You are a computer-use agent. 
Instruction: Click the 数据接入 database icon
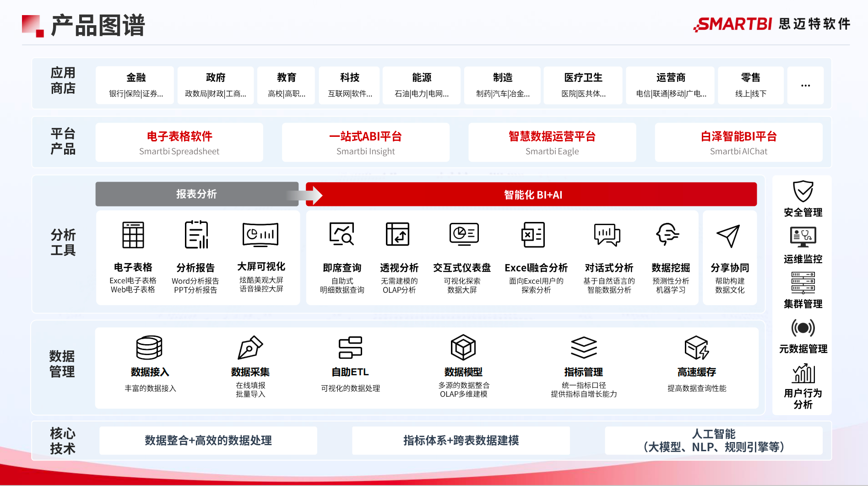pos(149,348)
